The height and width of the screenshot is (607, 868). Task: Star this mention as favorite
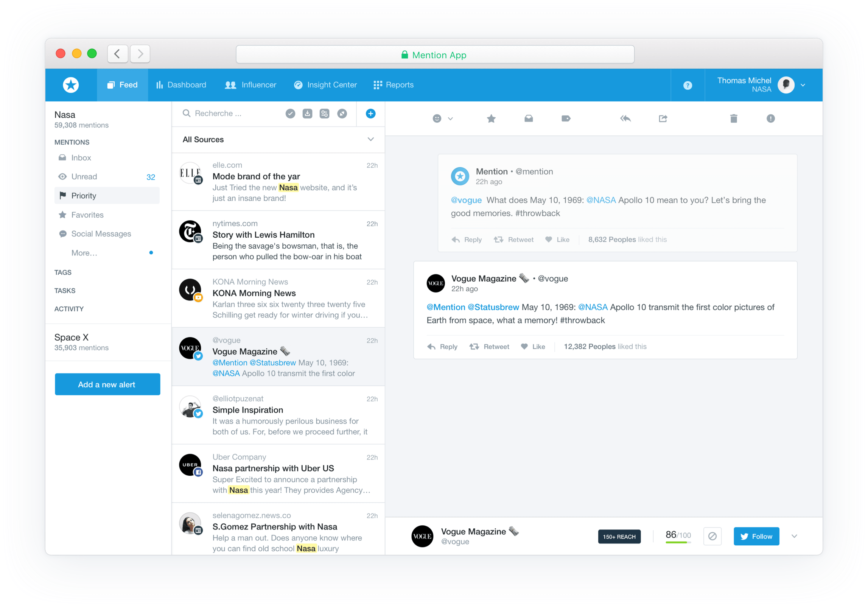491,118
